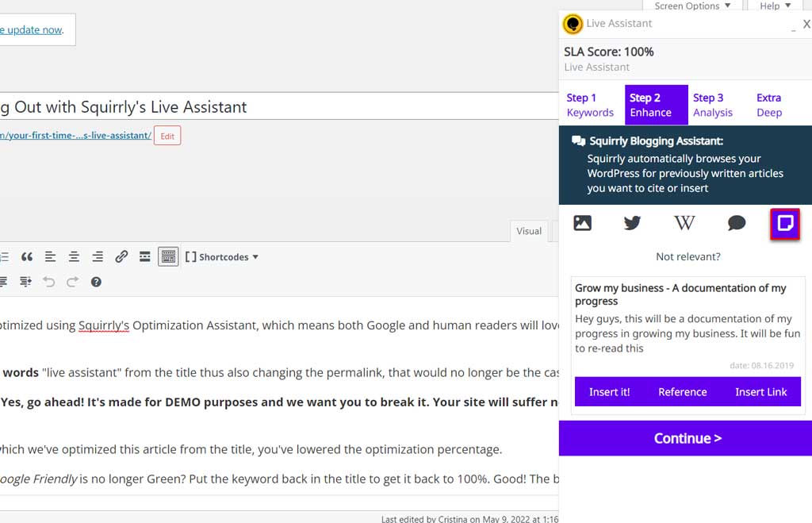This screenshot has width=812, height=523.
Task: Select the Twitter source icon
Action: [632, 224]
